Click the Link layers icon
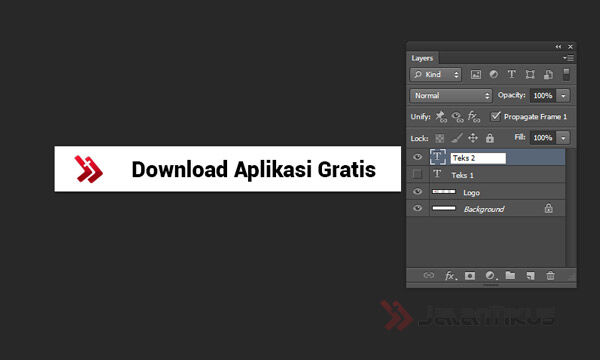This screenshot has height=360, width=600. pos(429,275)
